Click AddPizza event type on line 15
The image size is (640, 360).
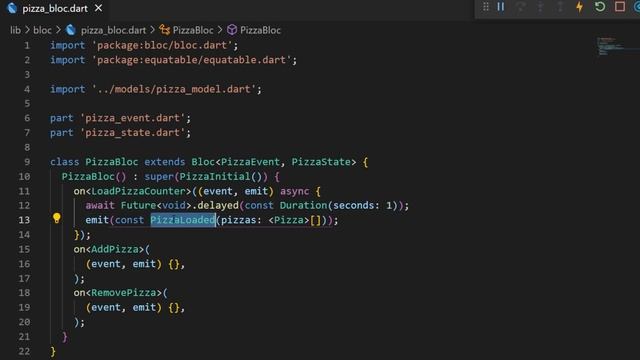click(115, 249)
